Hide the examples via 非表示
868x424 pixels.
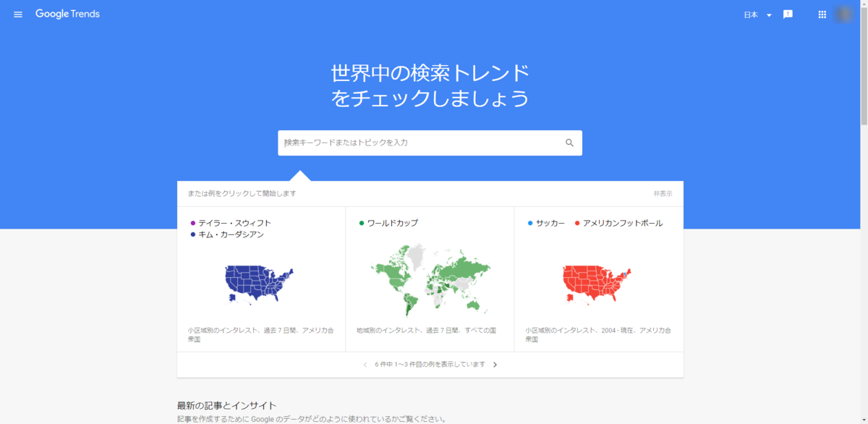click(x=663, y=194)
